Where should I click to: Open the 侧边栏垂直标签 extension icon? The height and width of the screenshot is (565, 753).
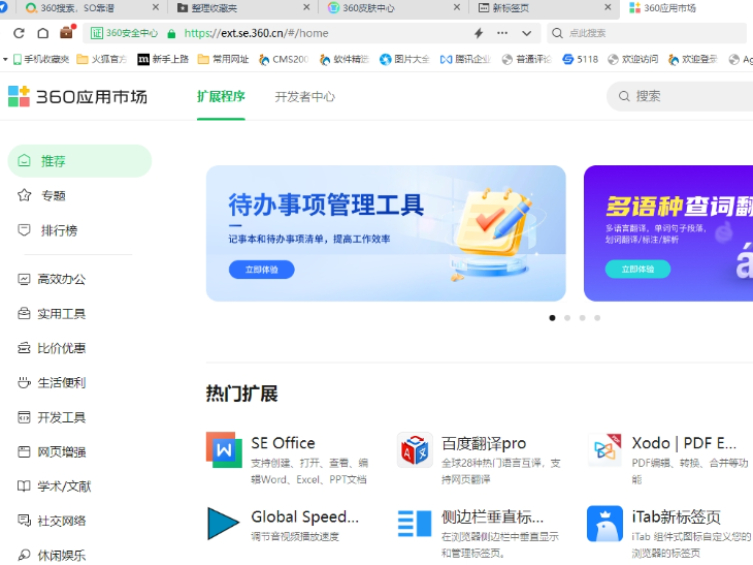coord(414,523)
